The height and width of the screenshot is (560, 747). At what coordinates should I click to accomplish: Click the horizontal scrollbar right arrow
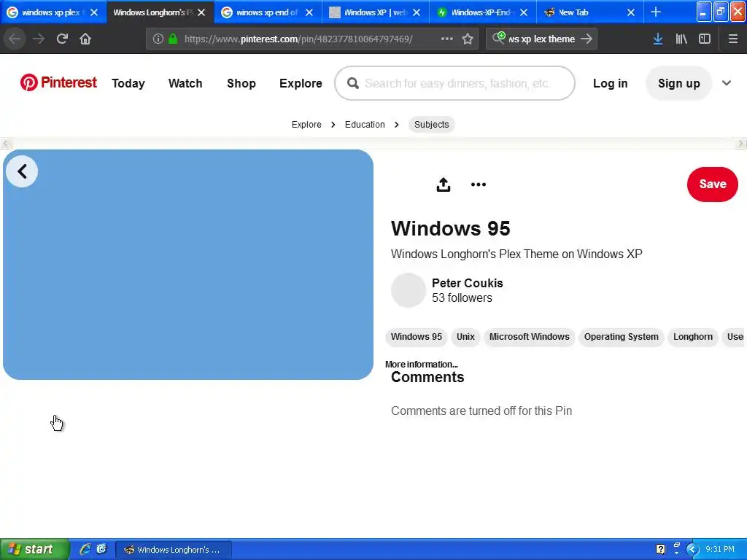[741, 143]
